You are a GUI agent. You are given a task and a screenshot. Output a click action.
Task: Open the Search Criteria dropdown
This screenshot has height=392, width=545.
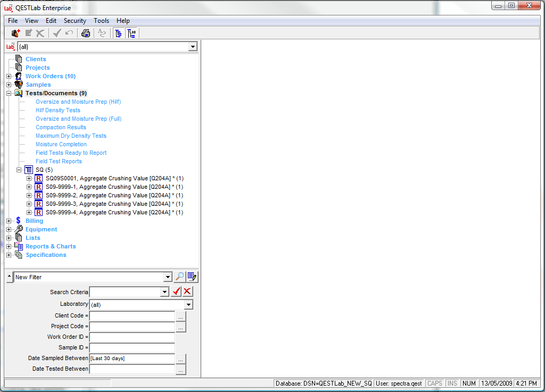click(x=164, y=292)
